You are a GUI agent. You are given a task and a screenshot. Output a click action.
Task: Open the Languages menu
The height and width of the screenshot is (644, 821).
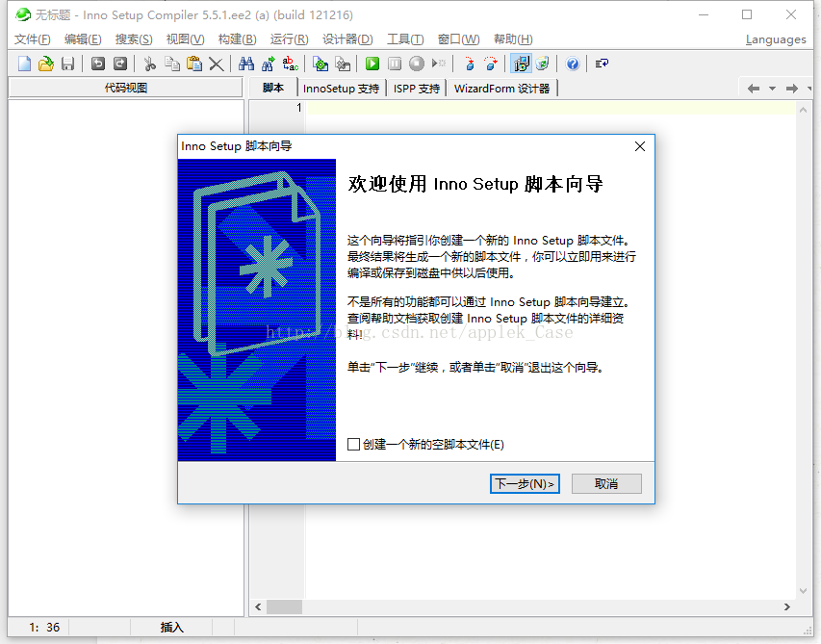coord(776,39)
